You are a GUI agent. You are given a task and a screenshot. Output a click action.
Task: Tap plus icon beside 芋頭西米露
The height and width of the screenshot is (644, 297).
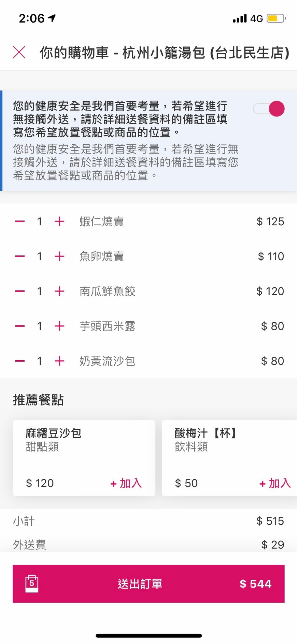[59, 326]
